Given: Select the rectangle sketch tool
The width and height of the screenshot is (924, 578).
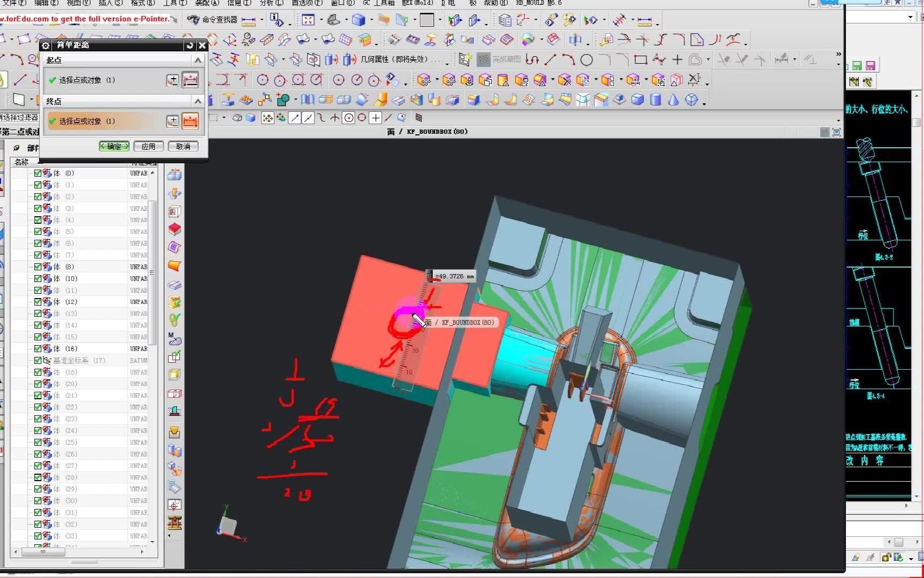Looking at the screenshot, I should [x=641, y=59].
